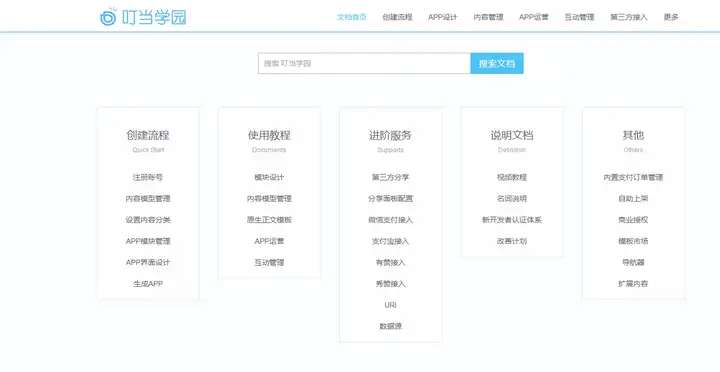Open 创建流程 in the top navigation
The image size is (720, 372).
[397, 17]
